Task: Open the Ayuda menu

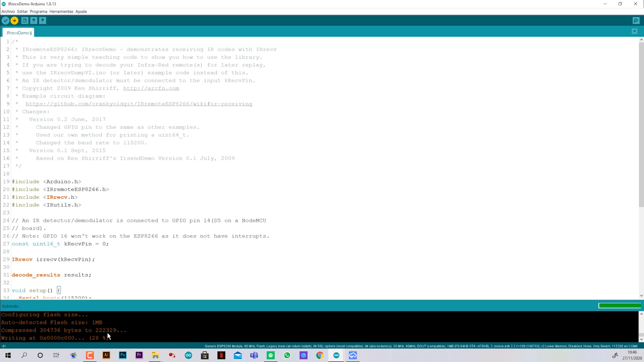Action: [x=81, y=11]
